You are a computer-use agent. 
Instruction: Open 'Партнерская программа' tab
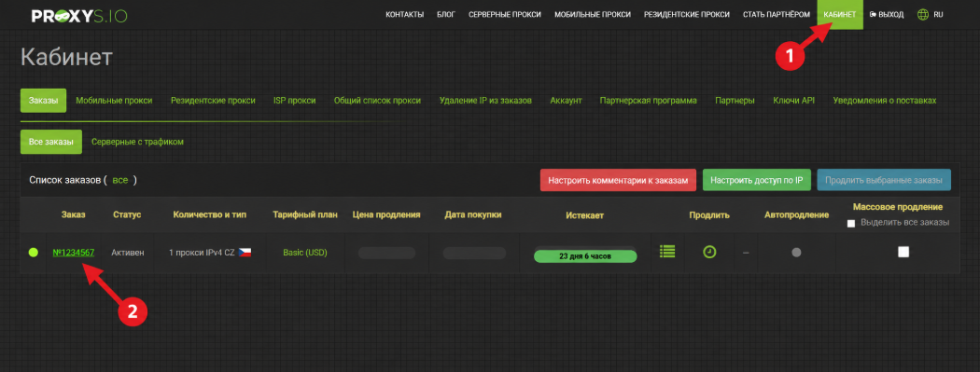click(648, 101)
